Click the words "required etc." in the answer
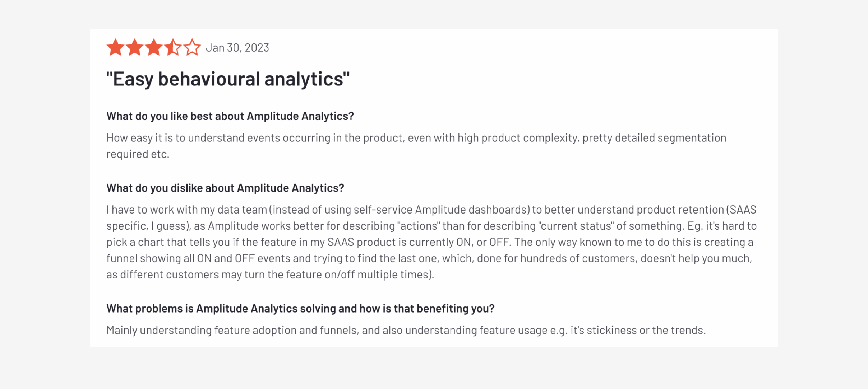Screen dimensions: 868x389 click(x=138, y=154)
